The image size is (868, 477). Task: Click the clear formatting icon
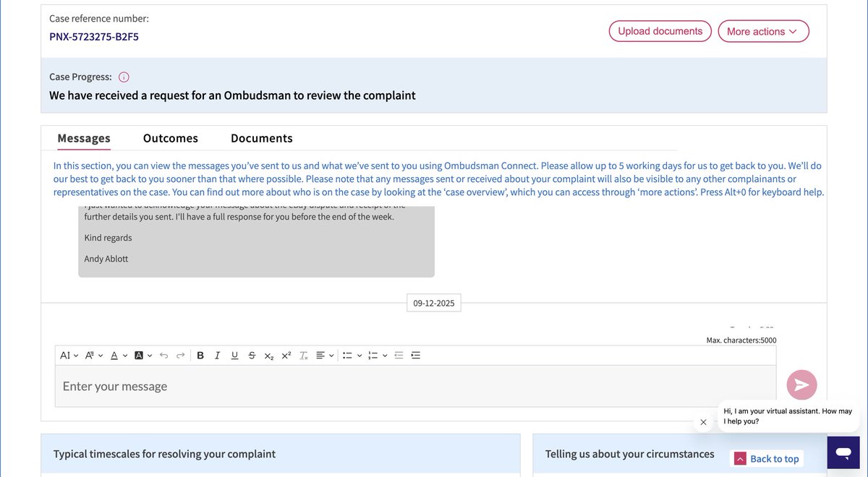click(x=303, y=355)
